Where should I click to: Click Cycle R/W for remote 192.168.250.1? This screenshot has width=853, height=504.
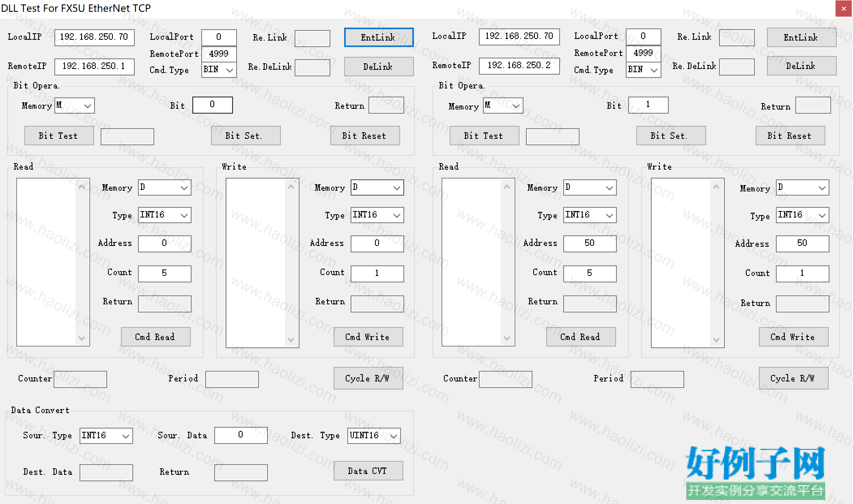pyautogui.click(x=368, y=378)
